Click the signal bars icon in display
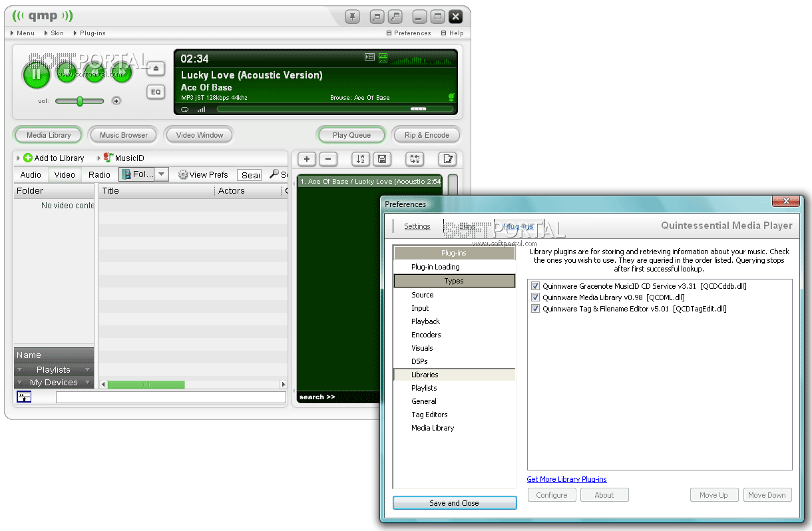The height and width of the screenshot is (531, 812). 201,109
